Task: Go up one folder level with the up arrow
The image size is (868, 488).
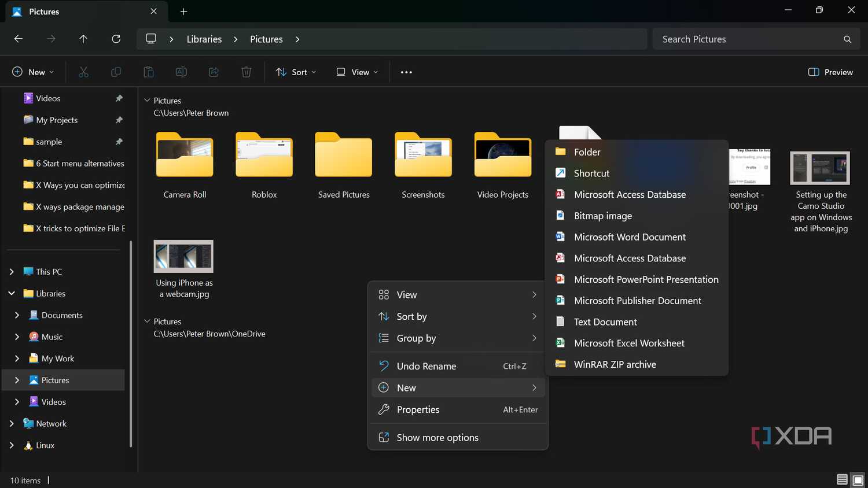Action: tap(83, 39)
